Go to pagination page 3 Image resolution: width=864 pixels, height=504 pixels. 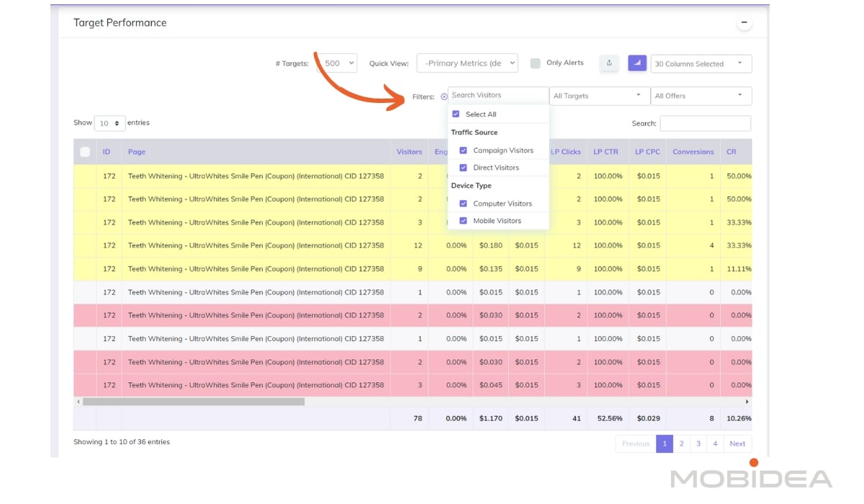(x=698, y=444)
